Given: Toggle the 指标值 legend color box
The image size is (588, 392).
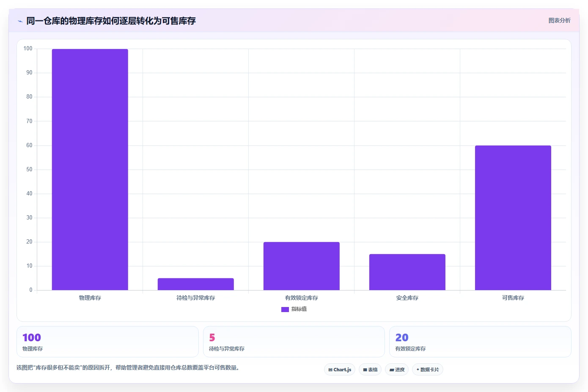Looking at the screenshot, I should pos(285,310).
